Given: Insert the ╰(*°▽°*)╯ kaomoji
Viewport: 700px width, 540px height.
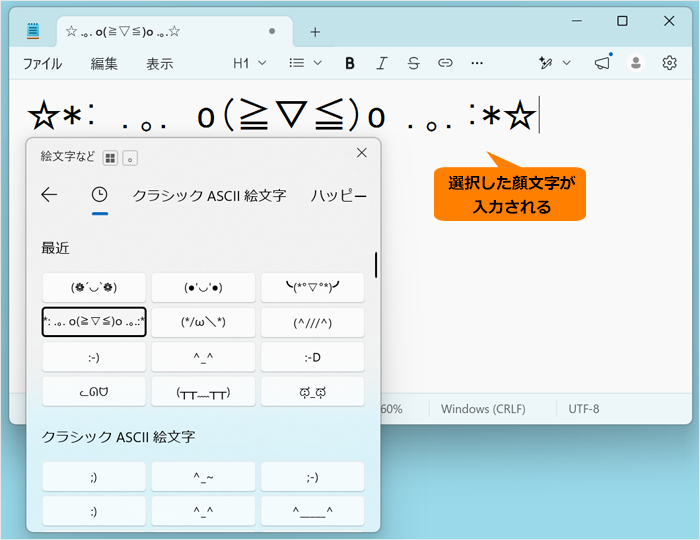Looking at the screenshot, I should click(x=312, y=287).
